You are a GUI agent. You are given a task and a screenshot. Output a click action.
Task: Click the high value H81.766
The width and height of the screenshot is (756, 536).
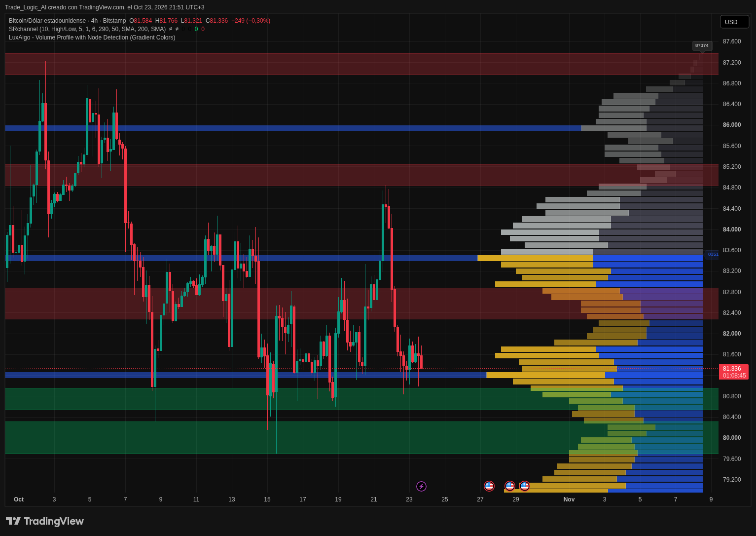pos(166,21)
